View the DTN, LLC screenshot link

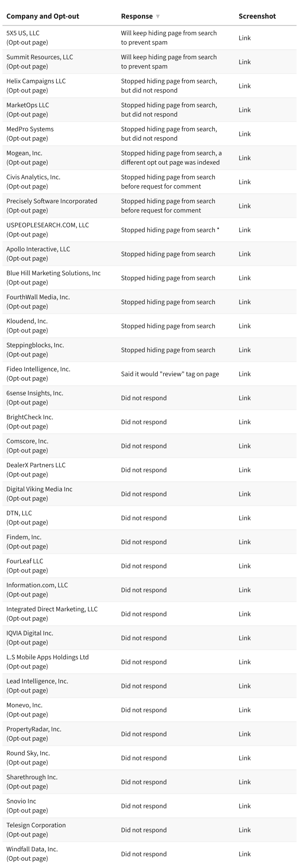pos(244,518)
